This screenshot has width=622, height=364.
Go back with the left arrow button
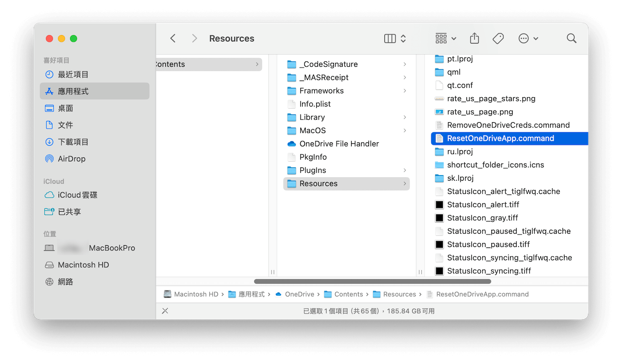(173, 38)
